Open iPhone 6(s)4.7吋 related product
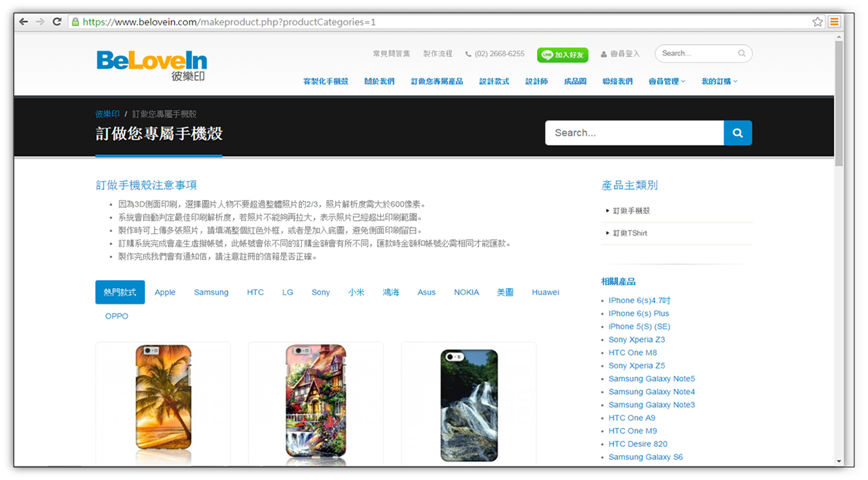868x480 pixels. 640,300
